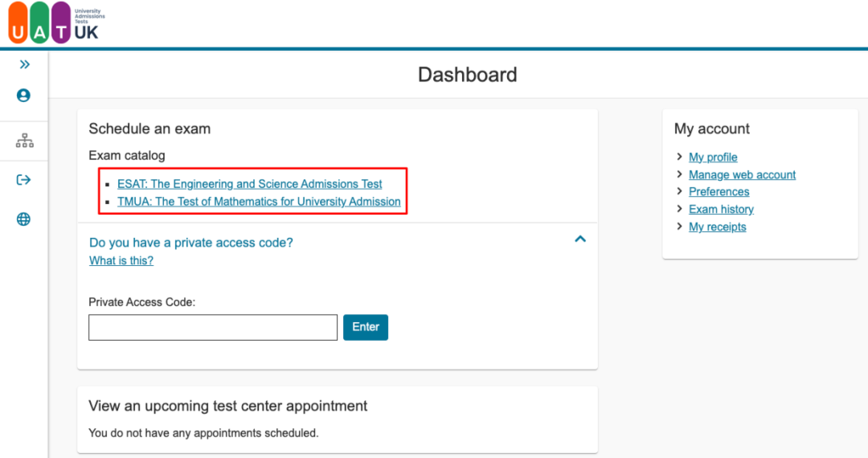Click the sitemap hierarchy sidebar icon
The height and width of the screenshot is (458, 868).
[24, 141]
